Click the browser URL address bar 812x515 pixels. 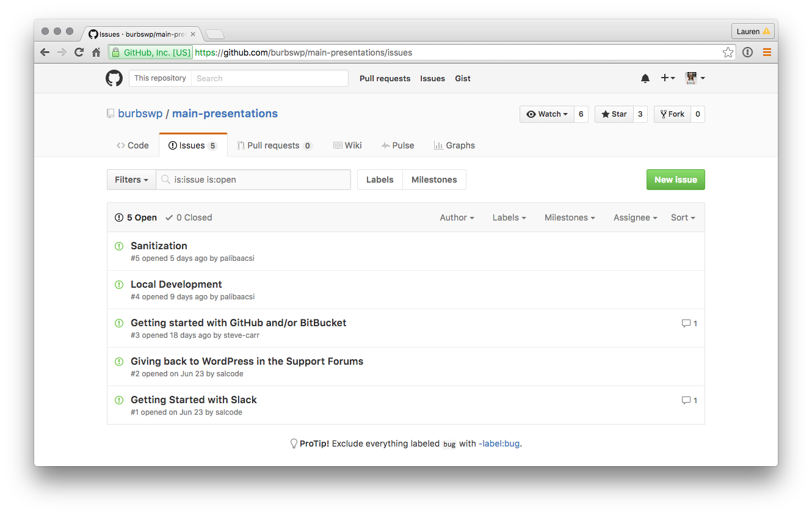[x=421, y=53]
